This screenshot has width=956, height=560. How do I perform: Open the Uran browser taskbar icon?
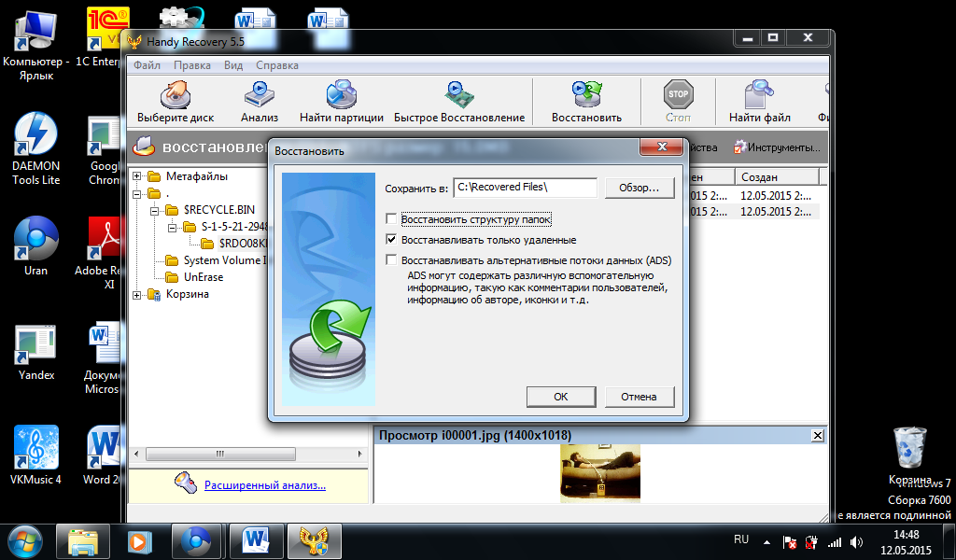[196, 541]
